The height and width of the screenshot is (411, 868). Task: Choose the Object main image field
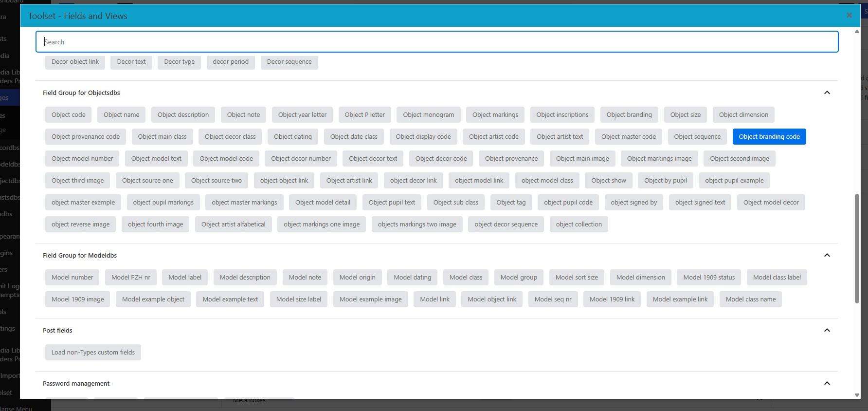(582, 159)
